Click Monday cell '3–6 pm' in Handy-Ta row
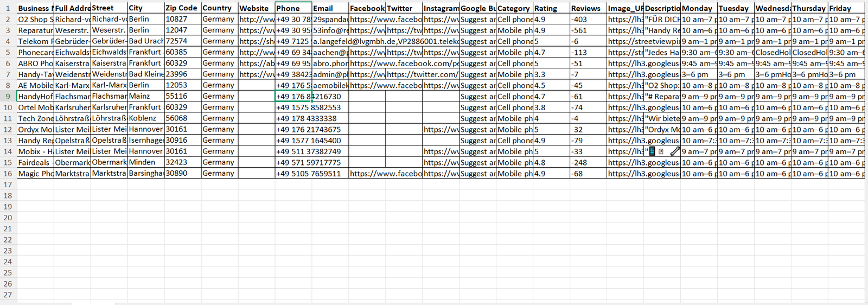868x305 pixels. coord(699,74)
